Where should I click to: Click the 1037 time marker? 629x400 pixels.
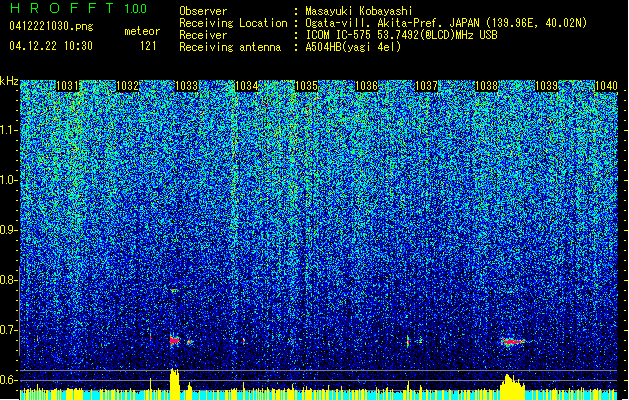point(426,86)
